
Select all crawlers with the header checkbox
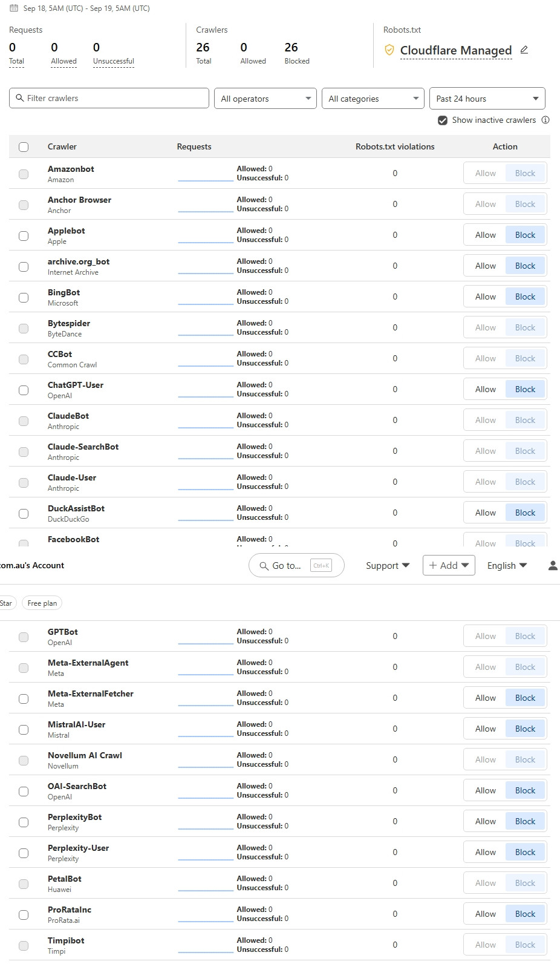click(24, 146)
